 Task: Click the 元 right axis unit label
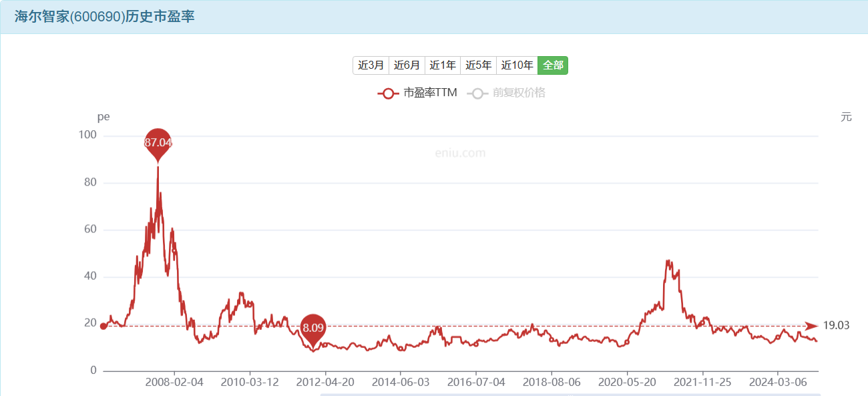(846, 117)
